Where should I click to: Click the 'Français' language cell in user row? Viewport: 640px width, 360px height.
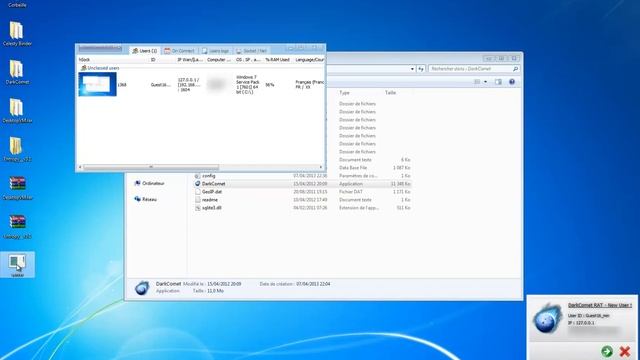click(x=309, y=84)
